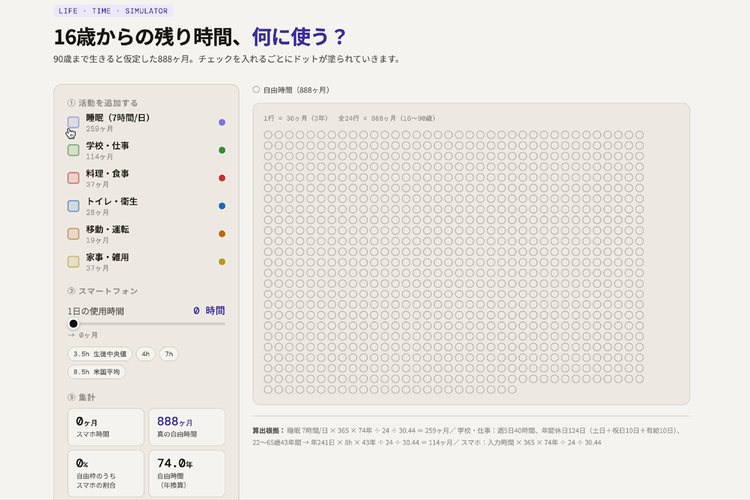Image resolution: width=750 pixels, height=500 pixels.
Task: Click the purple dot beside 睡眠
Action: click(222, 122)
